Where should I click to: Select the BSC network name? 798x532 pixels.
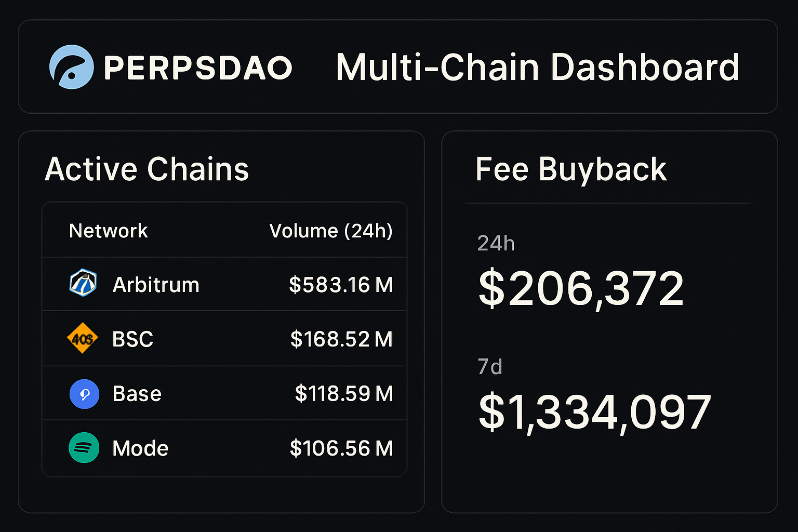(x=133, y=339)
